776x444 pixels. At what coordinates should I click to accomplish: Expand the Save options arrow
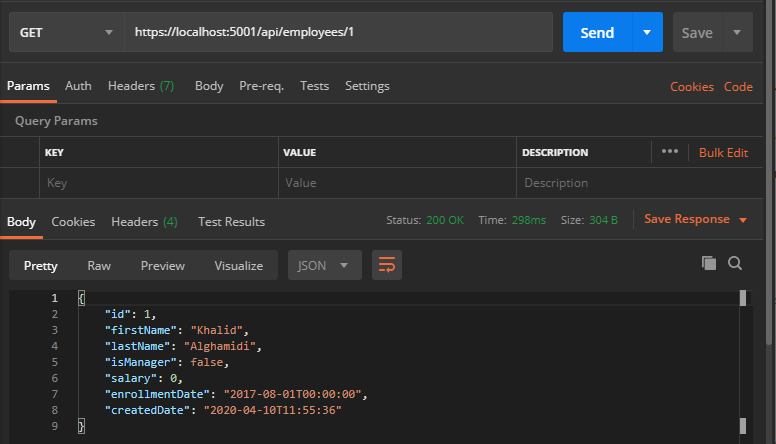737,32
